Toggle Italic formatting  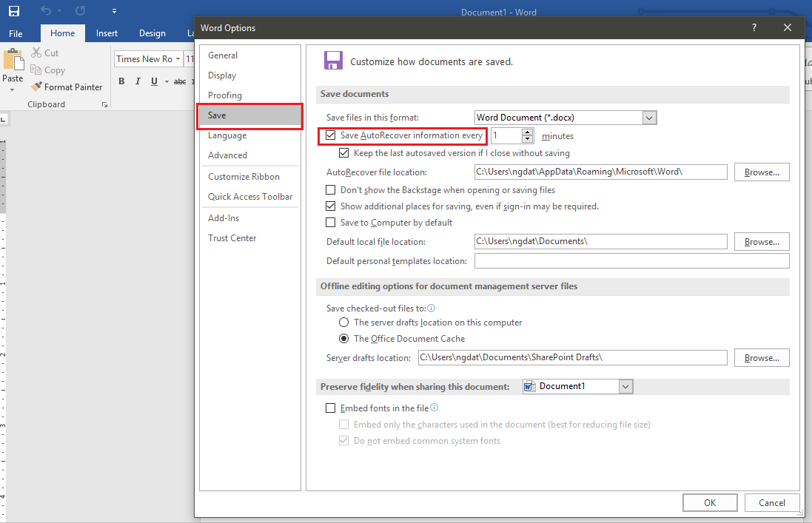138,81
